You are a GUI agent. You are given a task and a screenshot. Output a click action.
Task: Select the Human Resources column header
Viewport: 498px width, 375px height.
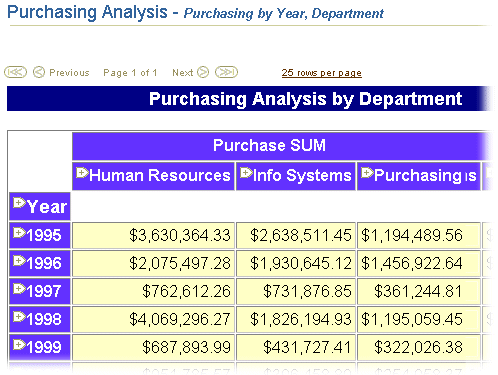point(153,176)
